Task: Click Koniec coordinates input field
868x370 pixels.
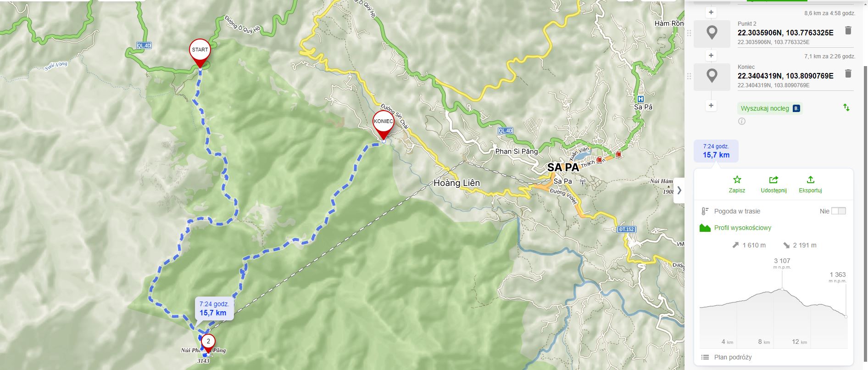Action: click(x=785, y=76)
